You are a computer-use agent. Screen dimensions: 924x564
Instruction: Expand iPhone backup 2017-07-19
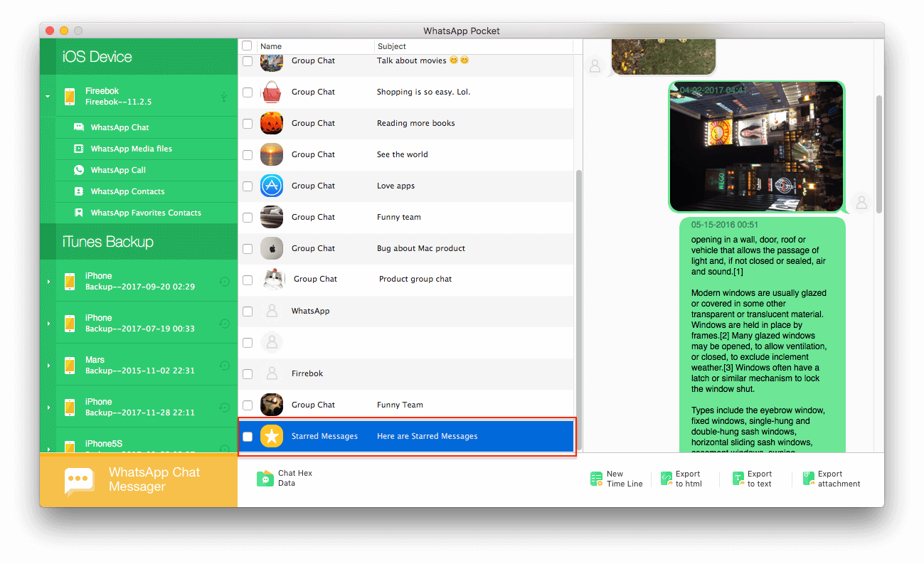click(48, 324)
